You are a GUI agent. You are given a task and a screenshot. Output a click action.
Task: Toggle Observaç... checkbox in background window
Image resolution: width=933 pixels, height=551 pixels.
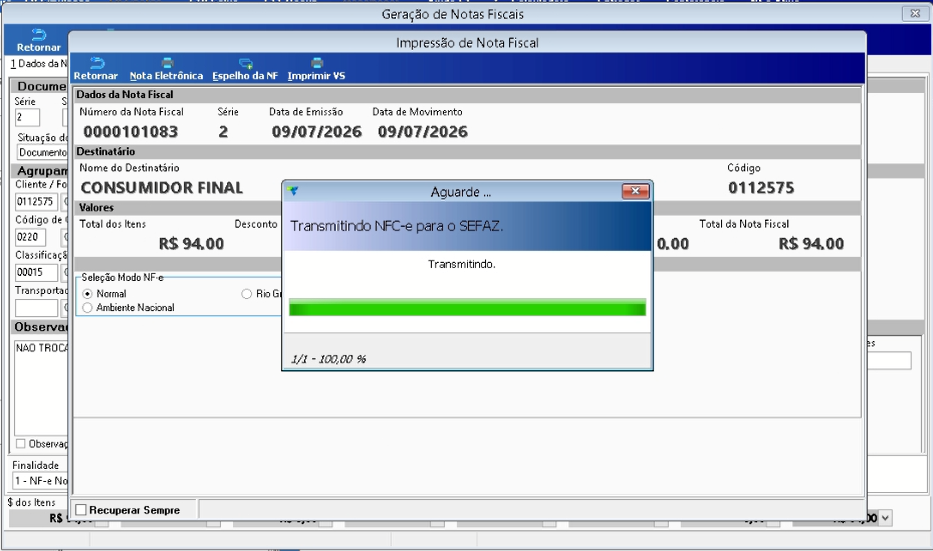(21, 444)
